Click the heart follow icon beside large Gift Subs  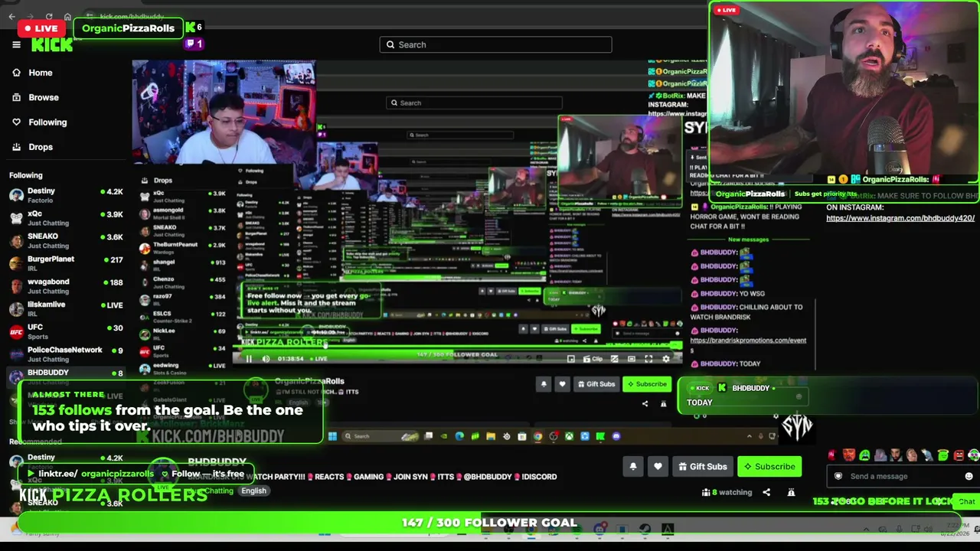(x=658, y=467)
